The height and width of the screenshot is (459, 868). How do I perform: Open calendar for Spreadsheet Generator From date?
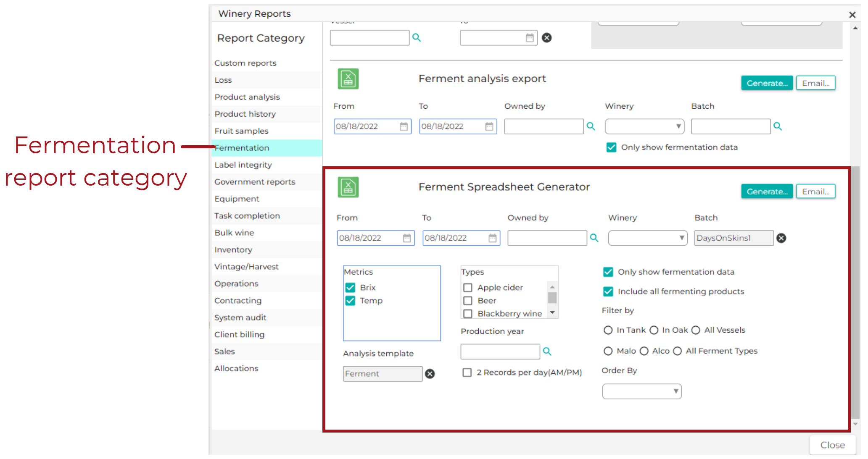[x=407, y=238]
